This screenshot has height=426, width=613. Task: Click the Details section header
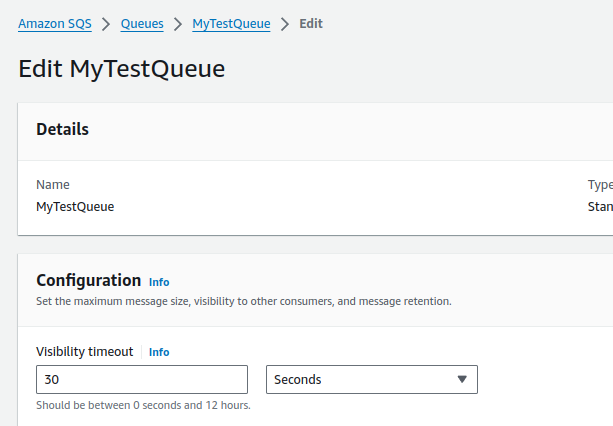click(x=62, y=129)
